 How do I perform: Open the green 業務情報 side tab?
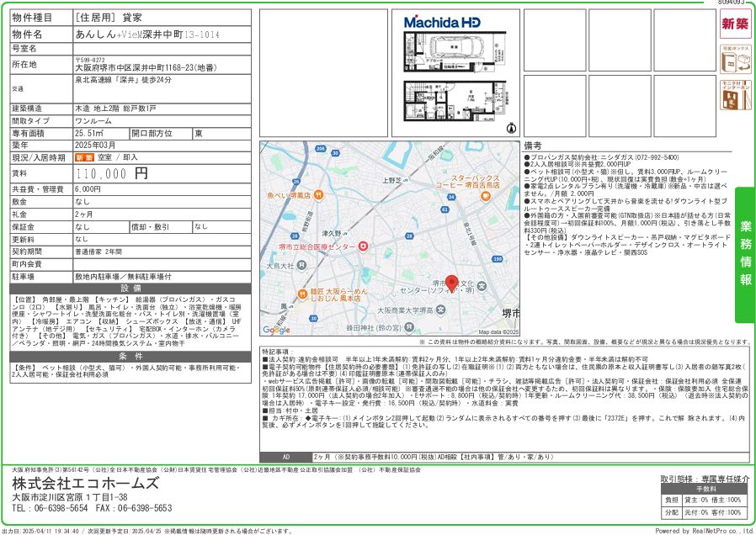click(745, 255)
